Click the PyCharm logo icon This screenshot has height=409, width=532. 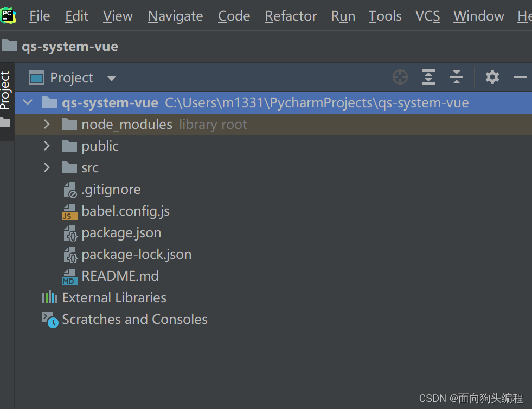pos(9,16)
